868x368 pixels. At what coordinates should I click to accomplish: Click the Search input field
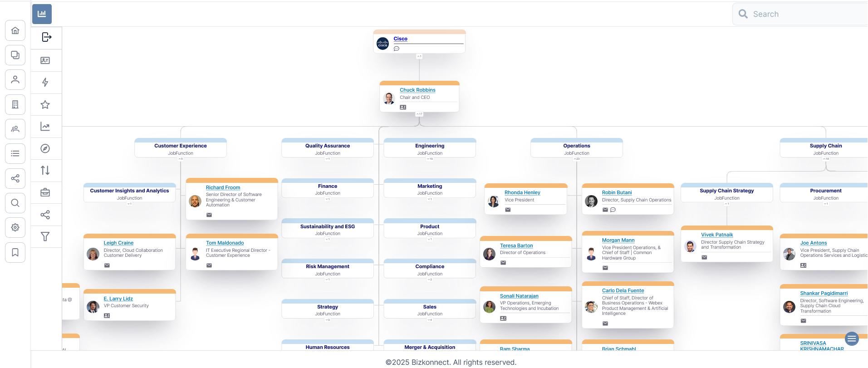click(x=801, y=14)
